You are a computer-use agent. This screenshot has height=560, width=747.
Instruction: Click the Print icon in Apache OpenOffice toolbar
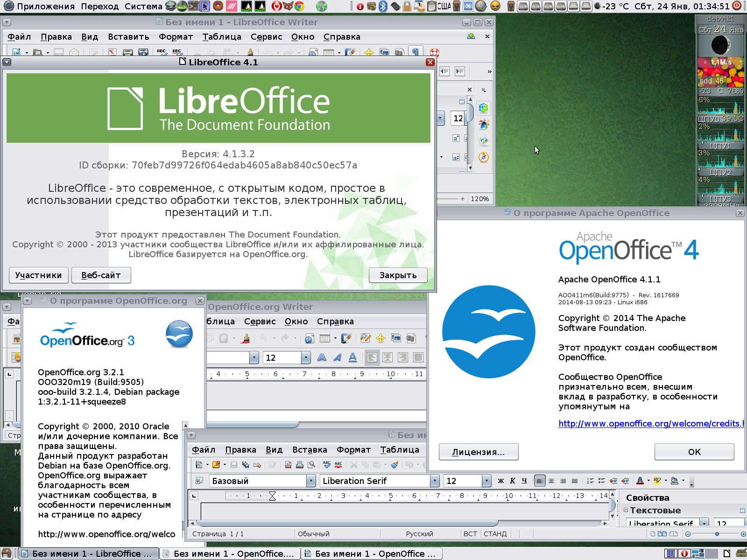click(300, 465)
